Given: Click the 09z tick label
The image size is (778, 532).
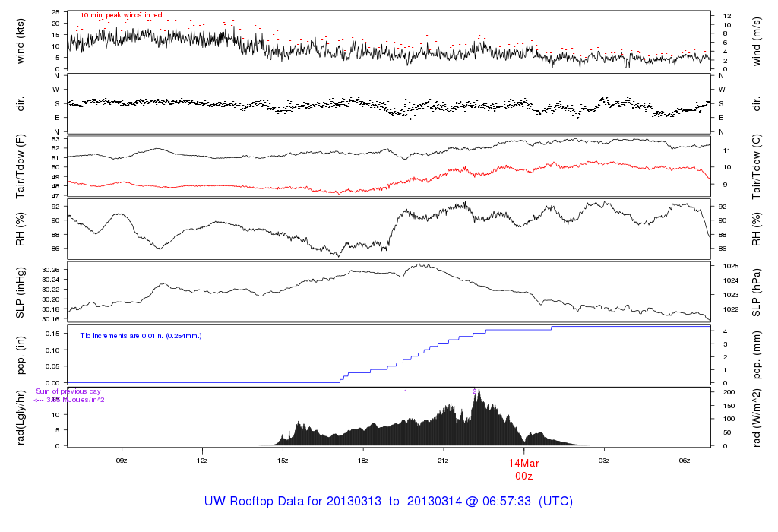Looking at the screenshot, I should [122, 461].
